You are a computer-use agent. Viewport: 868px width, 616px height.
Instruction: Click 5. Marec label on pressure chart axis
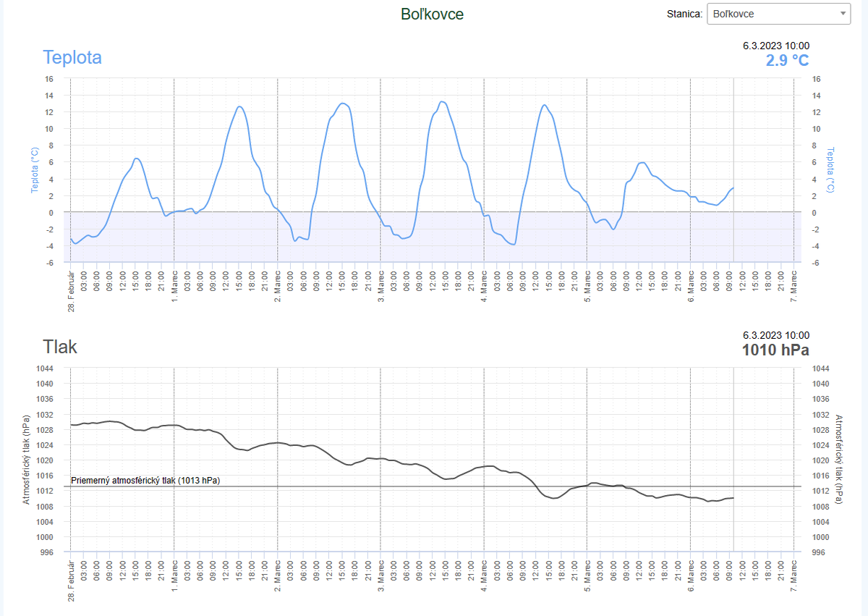pos(587,578)
